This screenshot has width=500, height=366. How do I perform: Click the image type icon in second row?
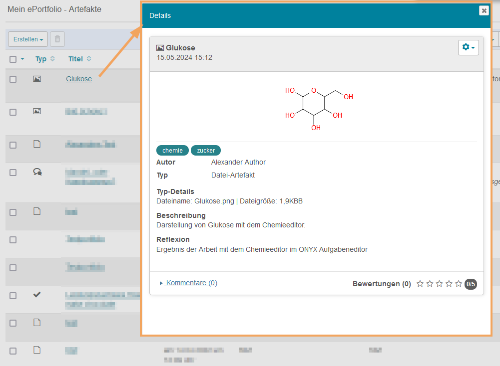pos(37,111)
